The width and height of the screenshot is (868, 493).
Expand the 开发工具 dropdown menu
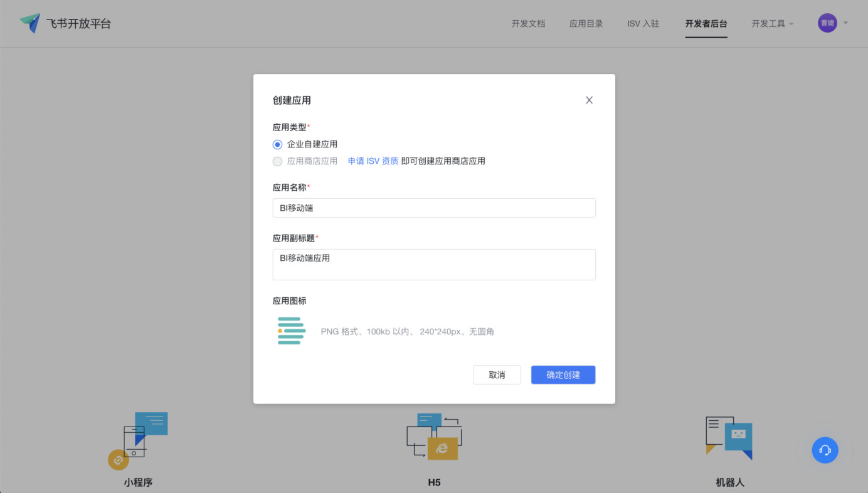pos(773,24)
